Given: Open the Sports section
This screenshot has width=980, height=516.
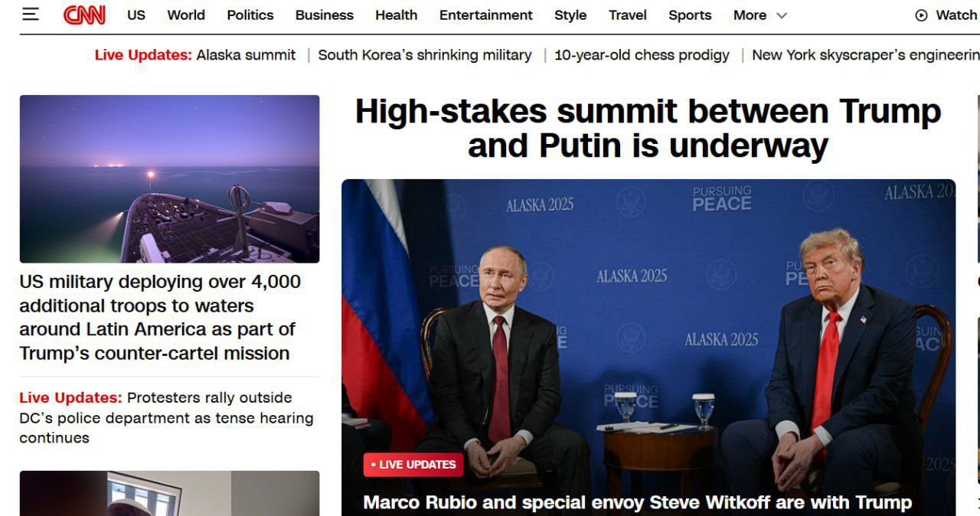Looking at the screenshot, I should click(690, 15).
